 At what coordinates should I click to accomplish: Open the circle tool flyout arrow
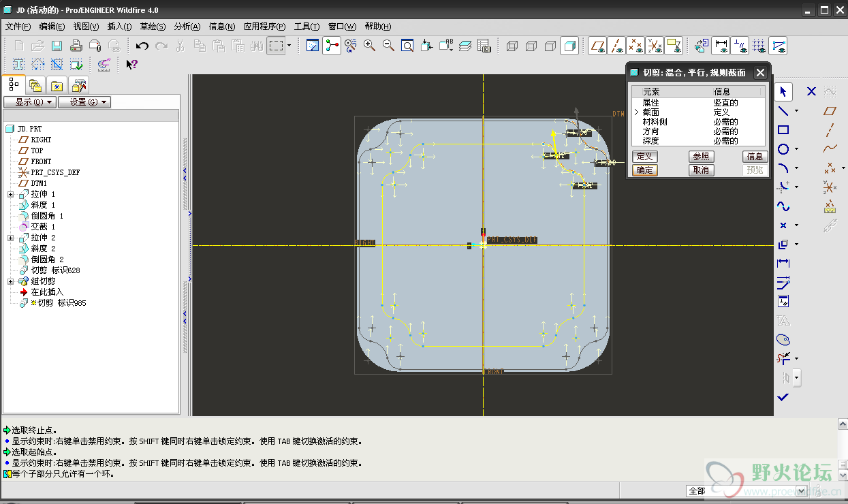pyautogui.click(x=796, y=149)
